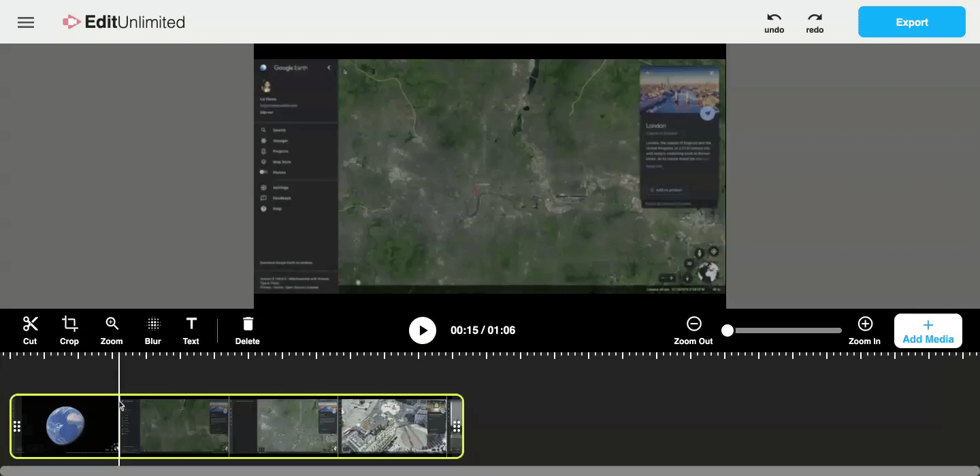Click the left trim handle of the clip
The width and height of the screenshot is (980, 476).
pos(17,426)
